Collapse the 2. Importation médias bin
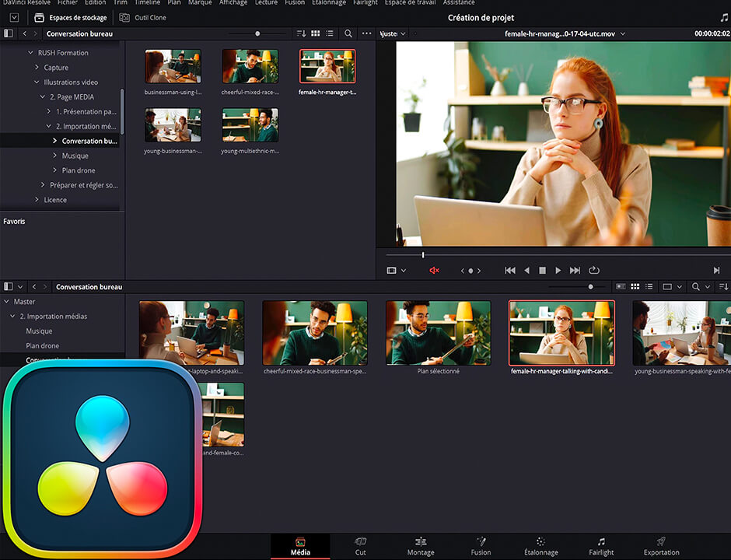Screen dimensions: 731x560 [12, 317]
